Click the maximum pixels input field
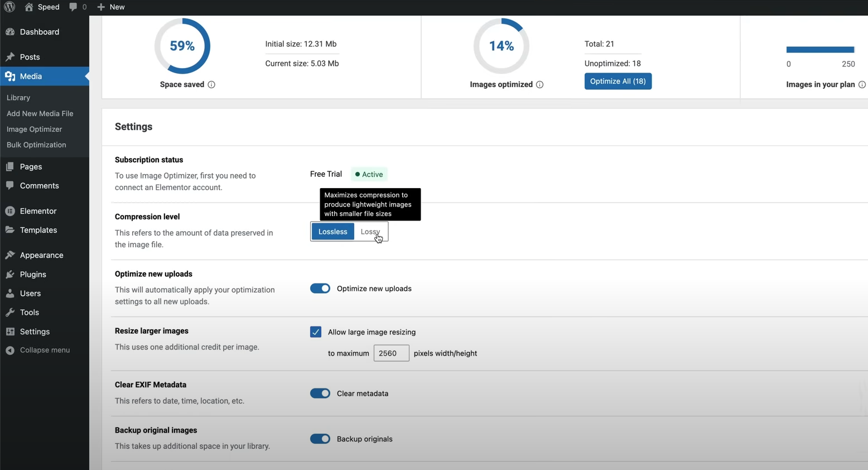The width and height of the screenshot is (868, 470). click(391, 353)
